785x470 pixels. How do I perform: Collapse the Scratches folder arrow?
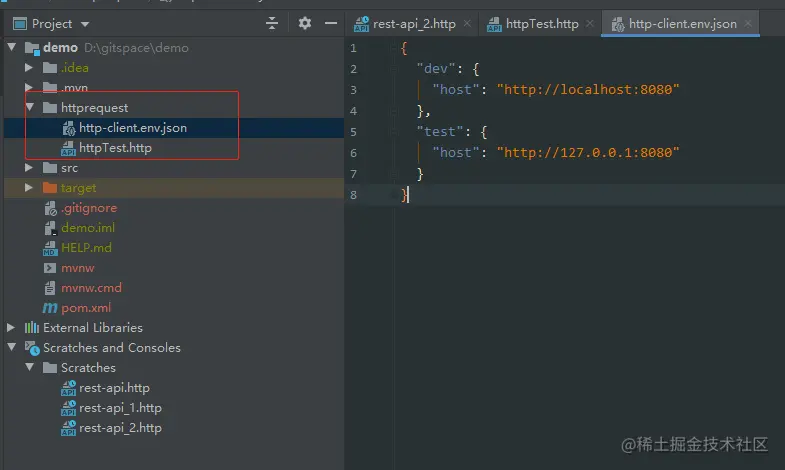click(30, 367)
